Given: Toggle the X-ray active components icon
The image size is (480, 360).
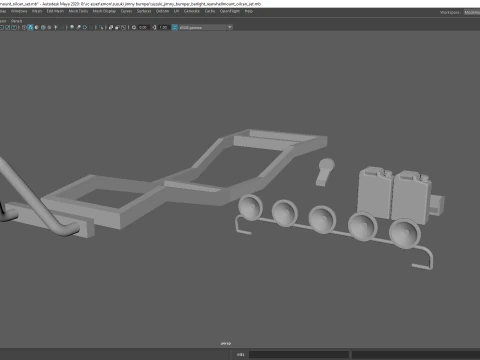Looking at the screenshot, I should (x=117, y=27).
